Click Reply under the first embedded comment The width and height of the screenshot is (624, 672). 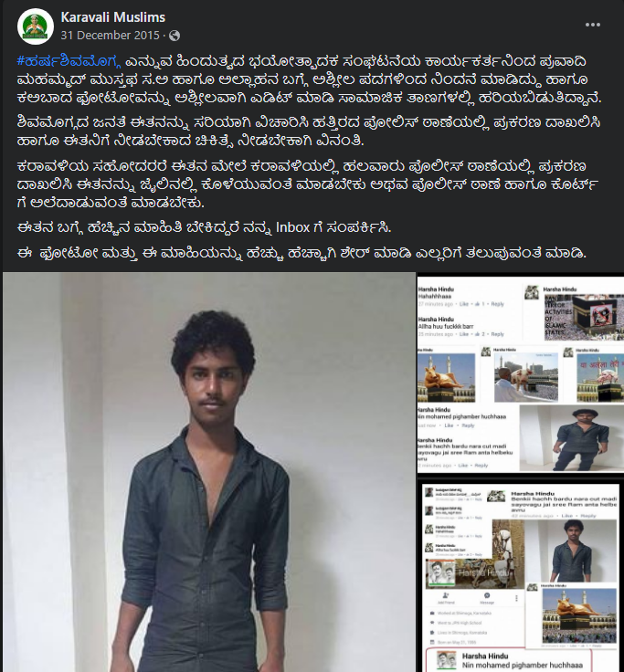click(x=498, y=304)
